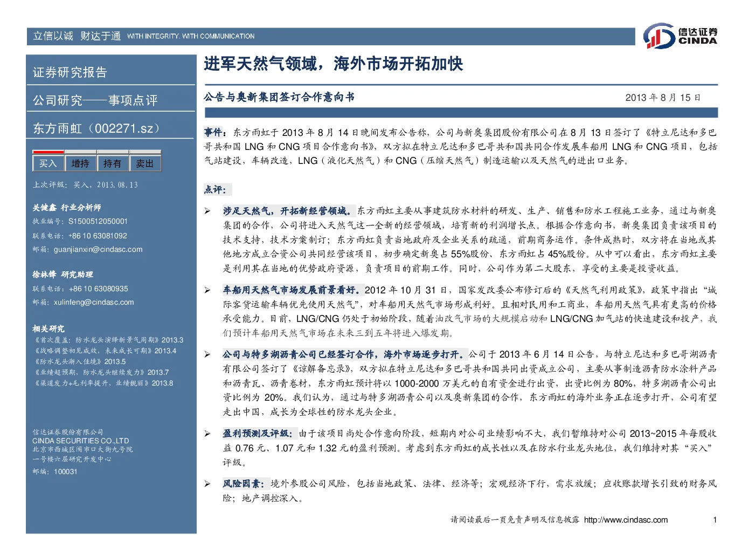Select the 买入 rating box
Viewport: 756px width, 535px height.
[48, 163]
